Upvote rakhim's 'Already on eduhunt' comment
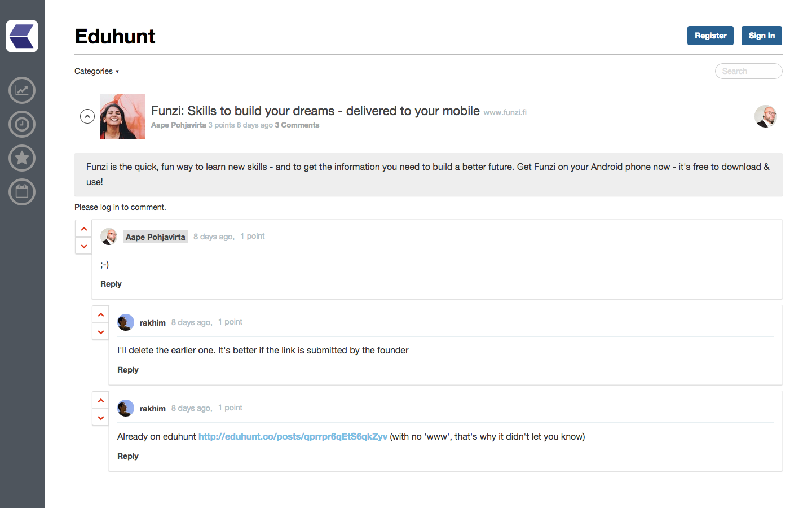Image resolution: width=812 pixels, height=508 pixels. [101, 400]
